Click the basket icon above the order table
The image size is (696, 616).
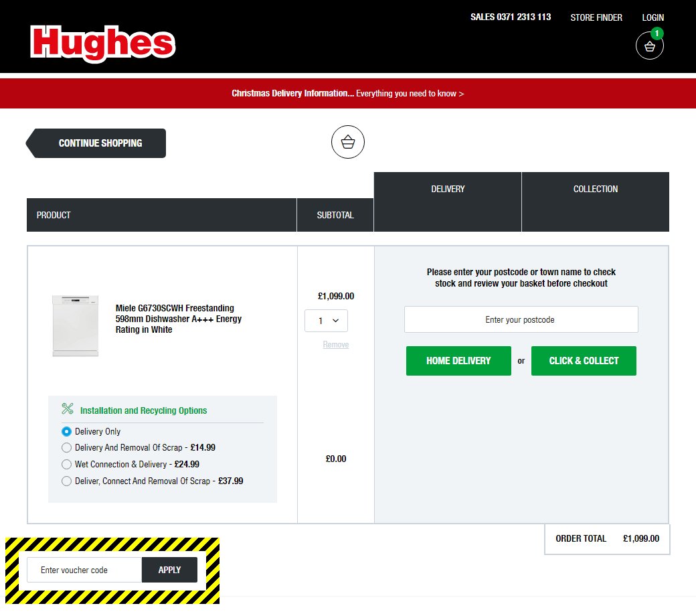point(347,141)
